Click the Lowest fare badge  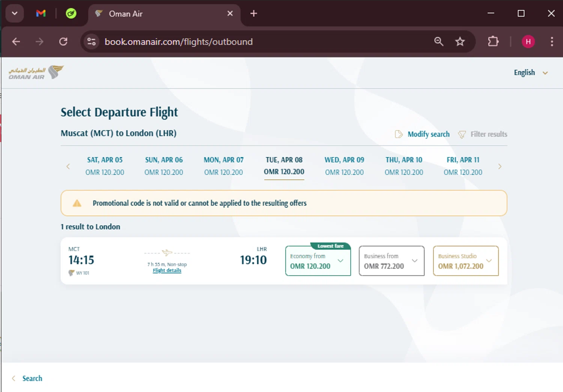click(x=330, y=246)
